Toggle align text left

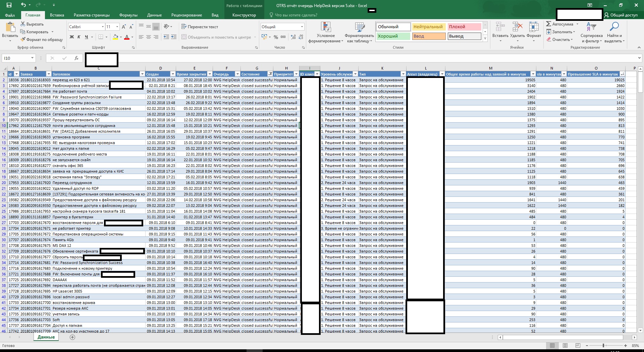tap(141, 37)
